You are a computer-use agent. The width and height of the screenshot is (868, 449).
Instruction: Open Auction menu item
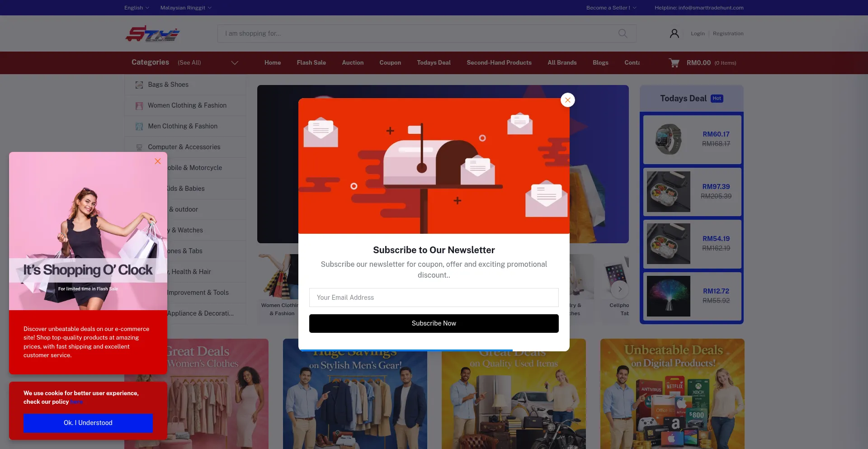(353, 63)
